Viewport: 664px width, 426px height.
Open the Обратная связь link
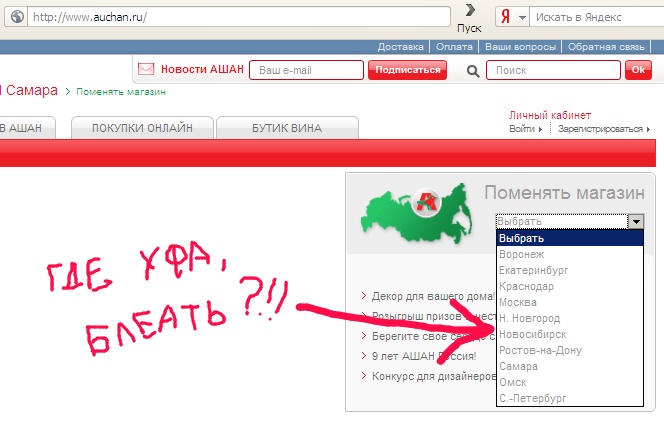pos(606,47)
